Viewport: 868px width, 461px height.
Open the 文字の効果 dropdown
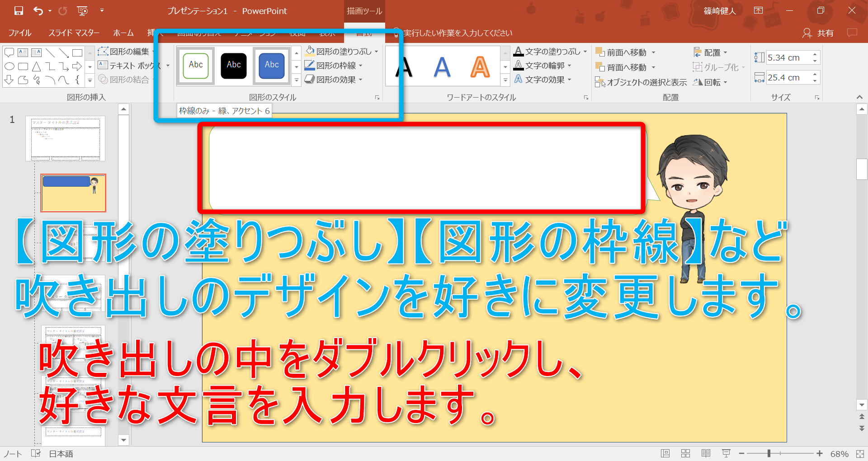569,80
